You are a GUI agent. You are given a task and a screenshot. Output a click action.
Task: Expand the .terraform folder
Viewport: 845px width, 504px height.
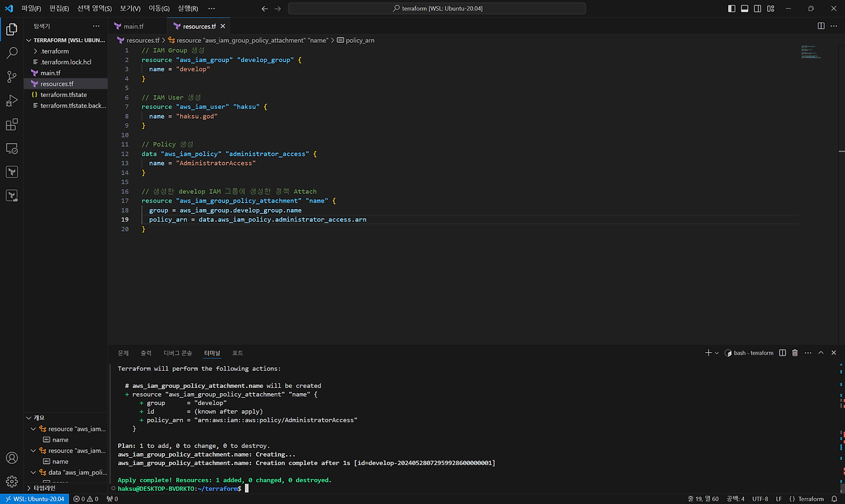coord(54,51)
